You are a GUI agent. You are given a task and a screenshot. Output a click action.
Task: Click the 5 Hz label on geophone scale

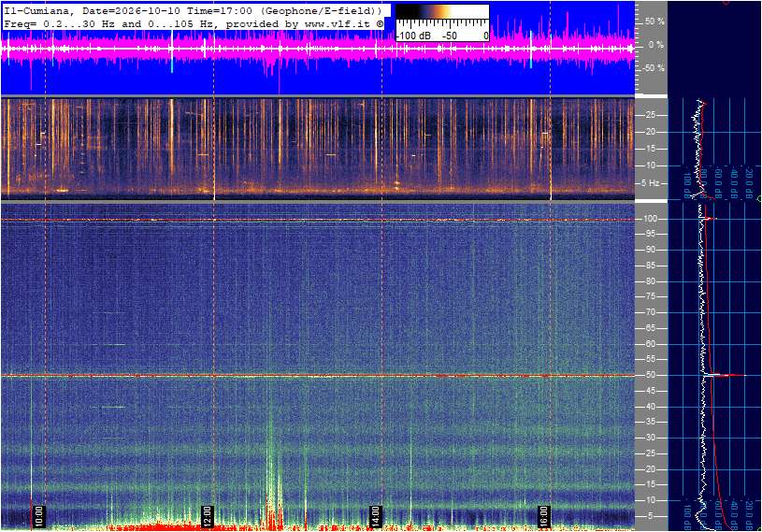pos(650,183)
